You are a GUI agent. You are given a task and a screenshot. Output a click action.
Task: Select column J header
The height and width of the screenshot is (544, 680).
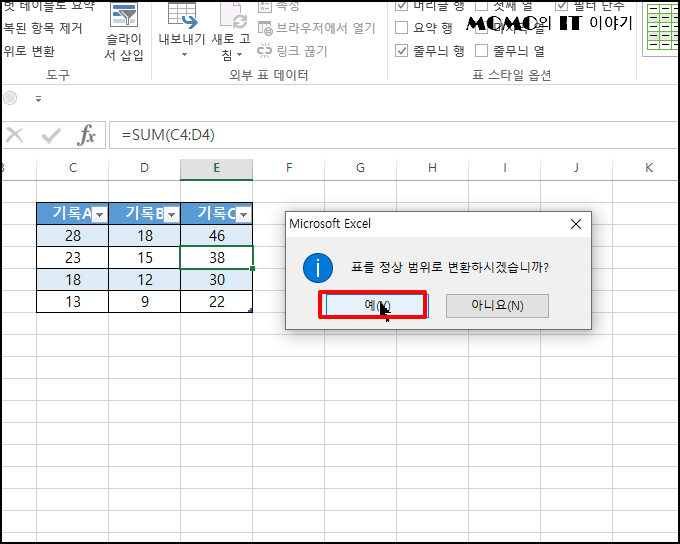[x=576, y=168]
